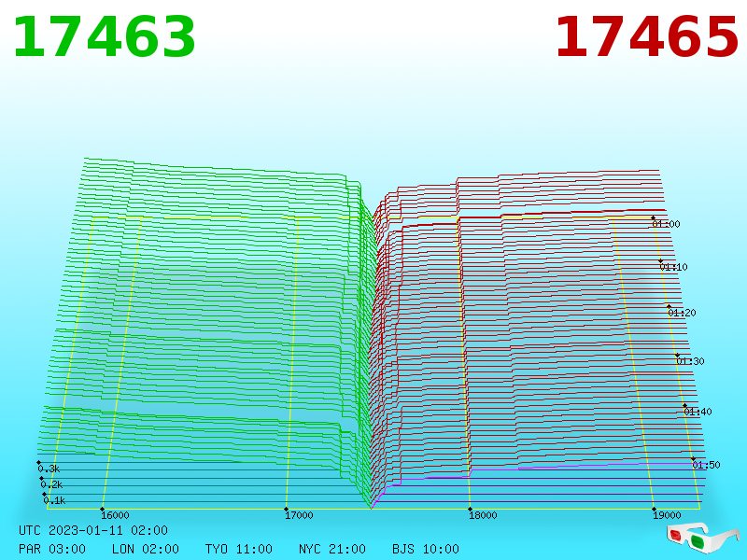Image resolution: width=747 pixels, height=560 pixels.
Task: Click the 01:50 time axis marker
Action: [x=706, y=465]
